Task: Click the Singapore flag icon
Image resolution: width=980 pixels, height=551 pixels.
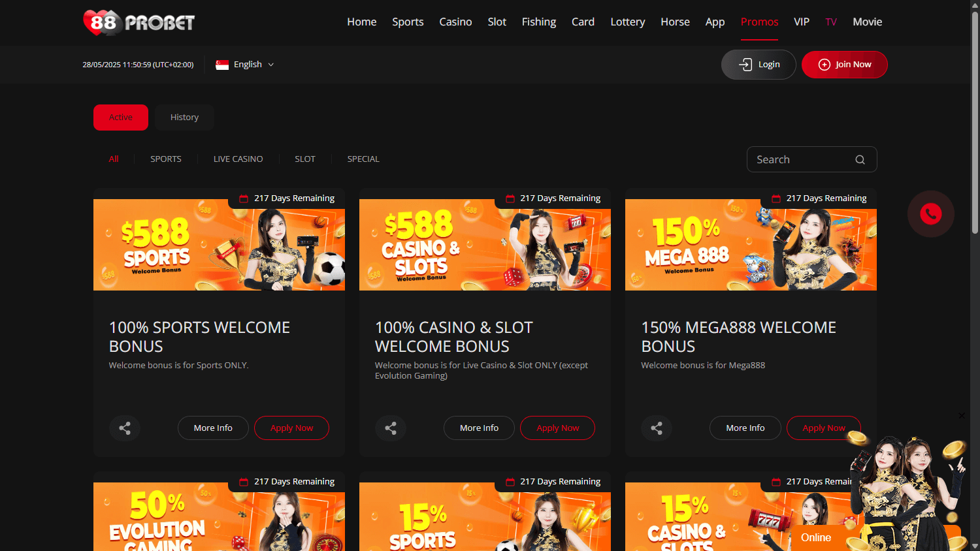Action: pos(222,64)
